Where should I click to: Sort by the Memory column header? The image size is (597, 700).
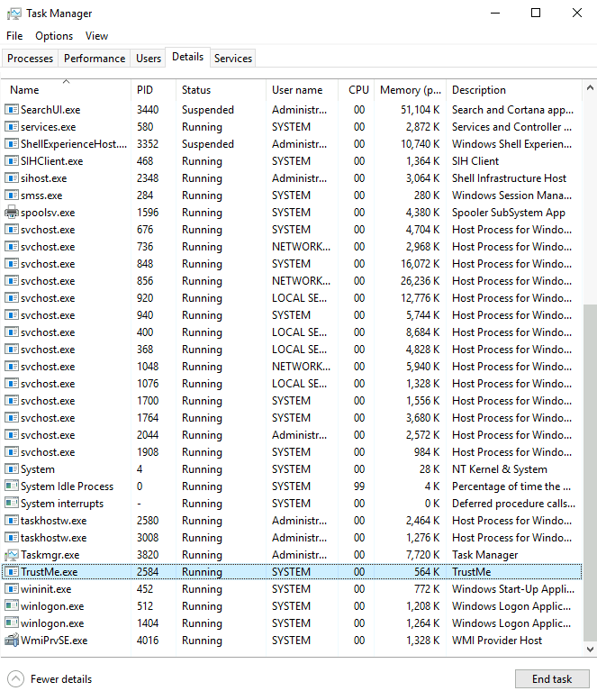tap(410, 90)
